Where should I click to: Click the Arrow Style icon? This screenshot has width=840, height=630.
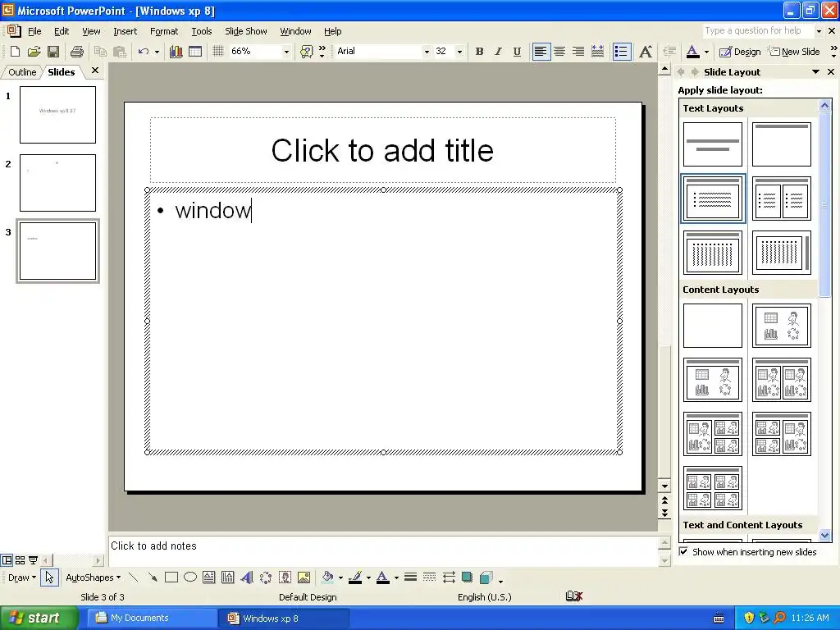pyautogui.click(x=449, y=577)
